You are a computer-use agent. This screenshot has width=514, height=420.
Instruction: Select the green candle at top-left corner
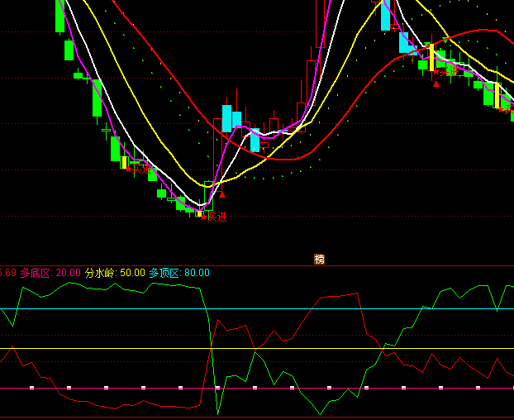click(x=59, y=16)
